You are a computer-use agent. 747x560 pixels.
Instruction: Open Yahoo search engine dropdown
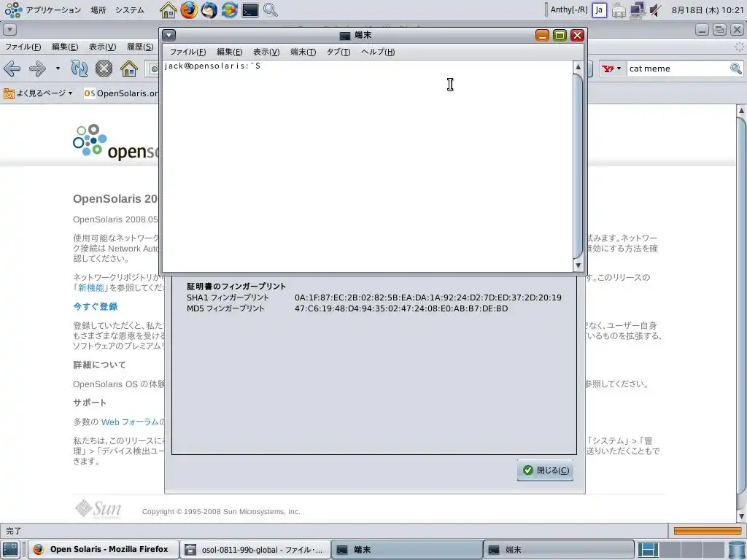click(x=611, y=69)
